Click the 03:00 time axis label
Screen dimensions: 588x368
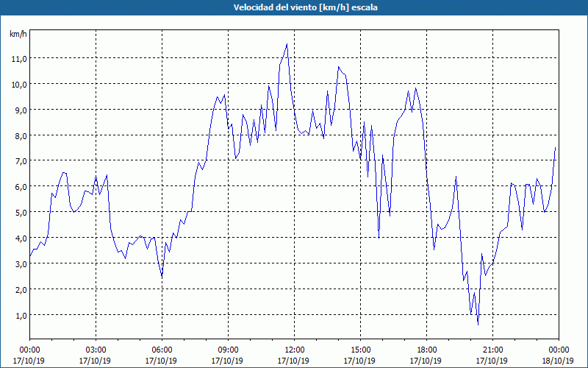[96, 350]
